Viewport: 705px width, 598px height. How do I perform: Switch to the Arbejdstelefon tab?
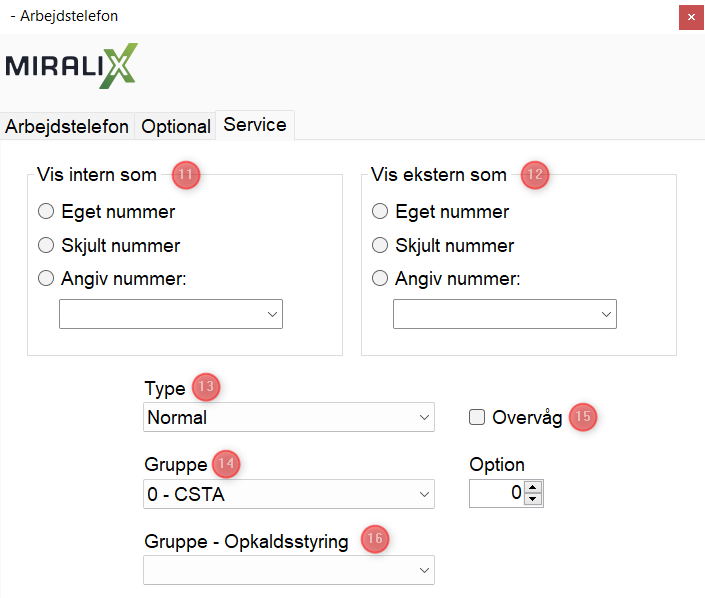67,127
